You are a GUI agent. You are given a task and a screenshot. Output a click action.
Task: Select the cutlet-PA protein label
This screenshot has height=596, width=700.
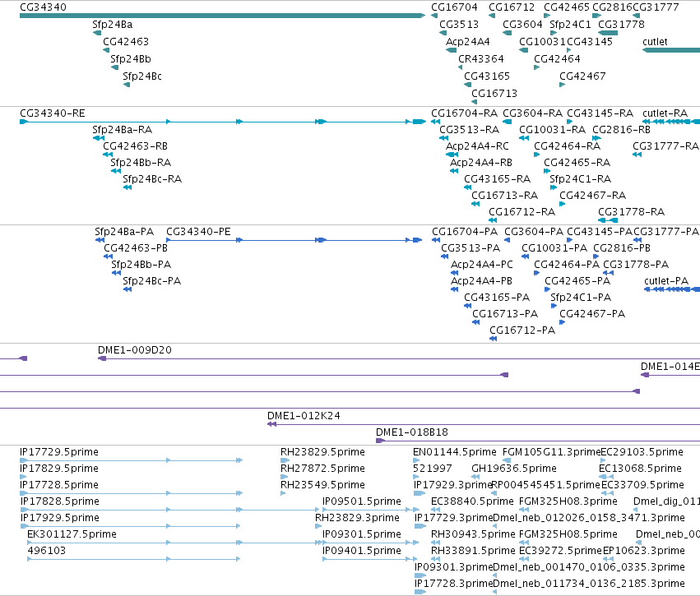coord(665,281)
